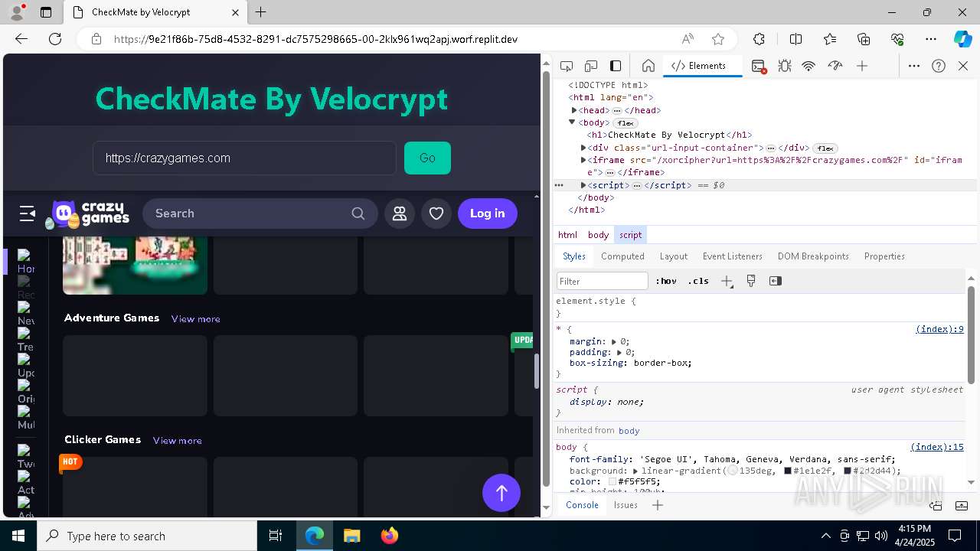Open the (index):15 source link
This screenshot has width=980, height=551.
tap(937, 447)
